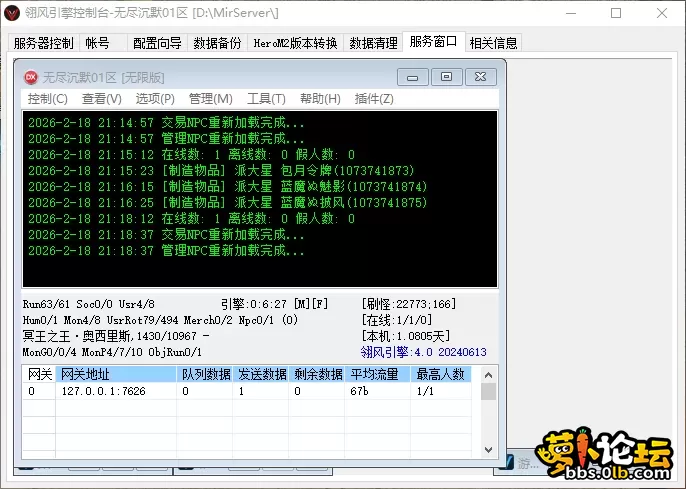Click the 21:14:57 管理NPC重新加载完成 log line

(166, 138)
